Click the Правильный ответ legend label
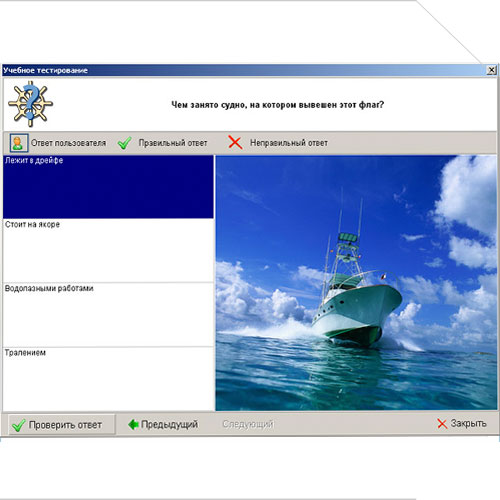This screenshot has height=500, width=500. (x=173, y=143)
